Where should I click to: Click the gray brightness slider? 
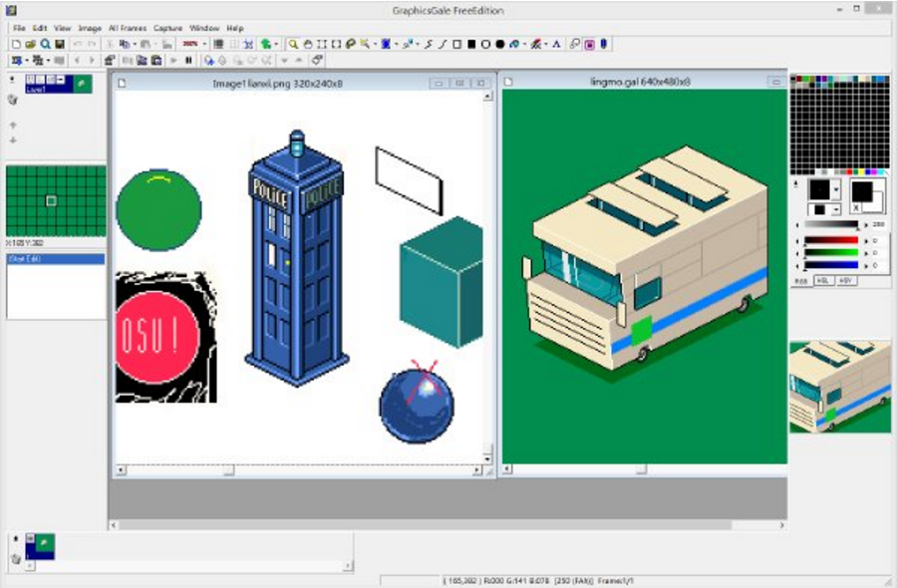[831, 224]
